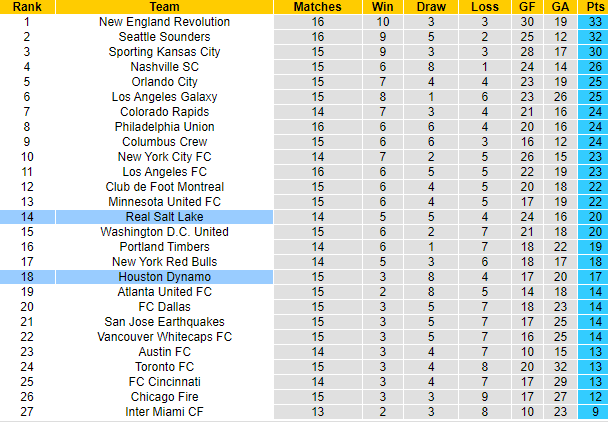Screen dimensions: 608x422
Task: Open Inter Miami CF team link
Action: 164,411
